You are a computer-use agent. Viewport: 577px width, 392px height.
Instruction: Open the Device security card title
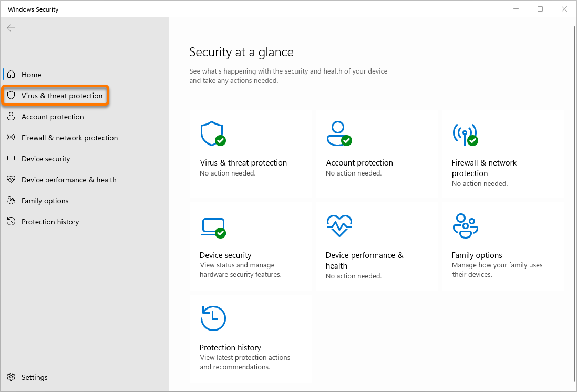(x=225, y=255)
